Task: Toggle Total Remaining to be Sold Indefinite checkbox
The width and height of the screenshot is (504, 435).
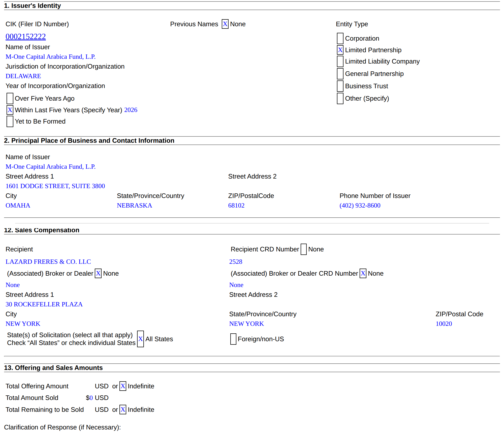Action: [x=123, y=410]
